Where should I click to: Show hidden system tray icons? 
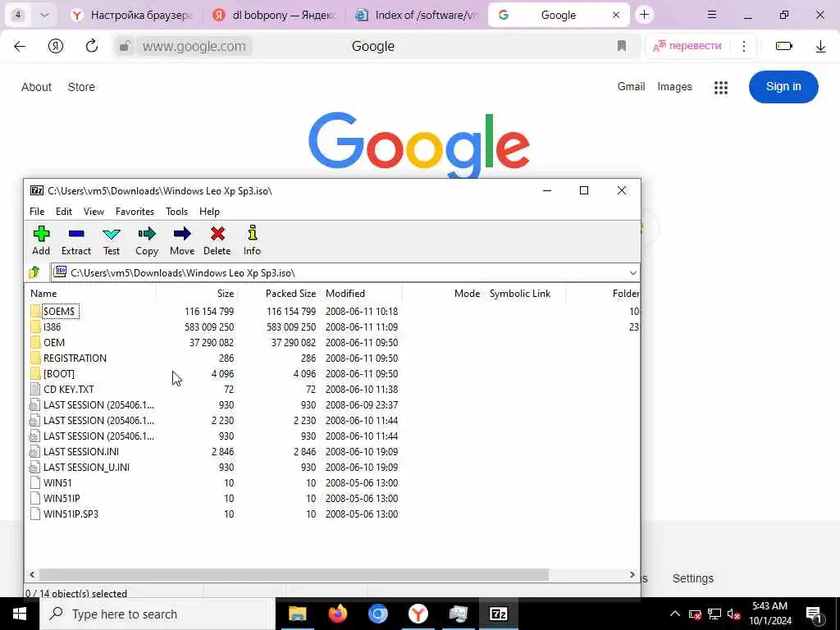[675, 614]
